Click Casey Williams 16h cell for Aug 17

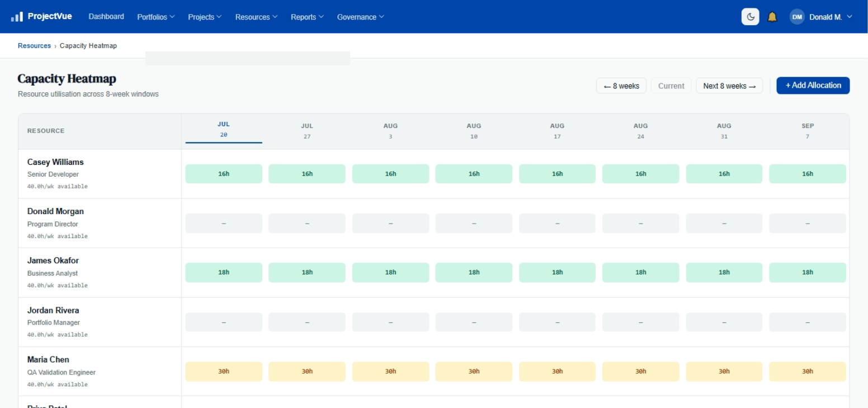coord(557,174)
